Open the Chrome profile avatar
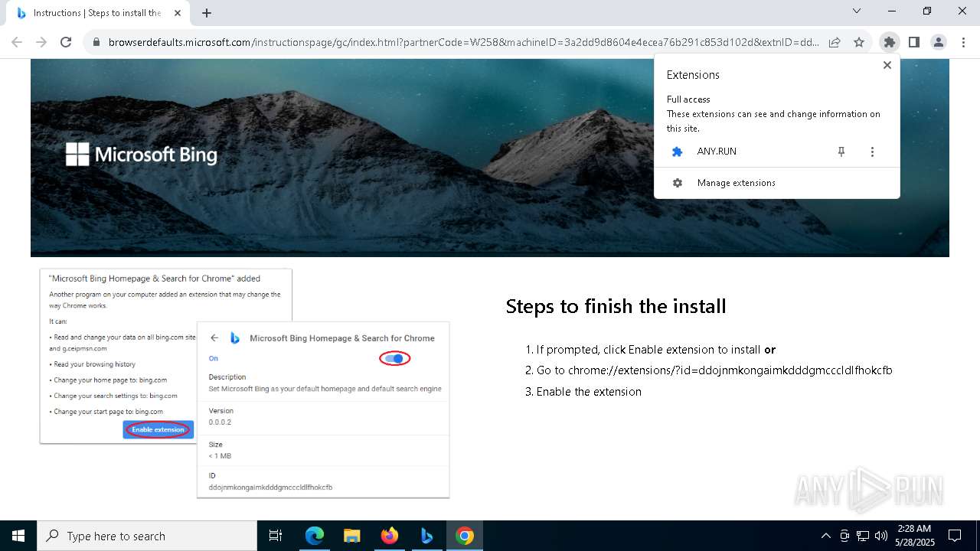This screenshot has height=551, width=980. 939,42
